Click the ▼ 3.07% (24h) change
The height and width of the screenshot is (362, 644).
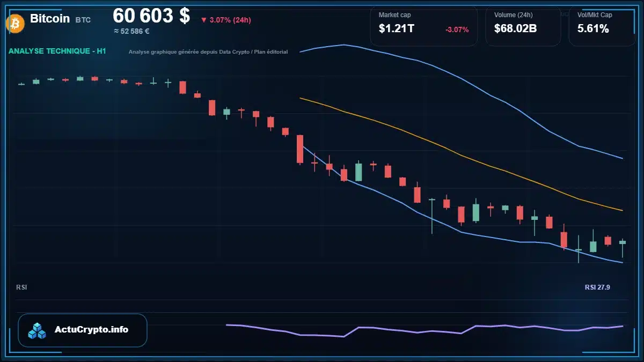tap(226, 20)
